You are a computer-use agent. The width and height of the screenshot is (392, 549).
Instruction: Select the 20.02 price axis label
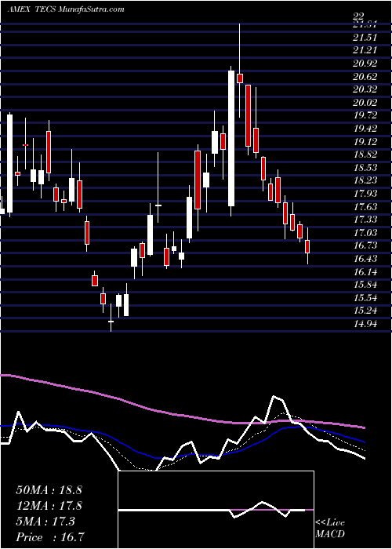365,103
